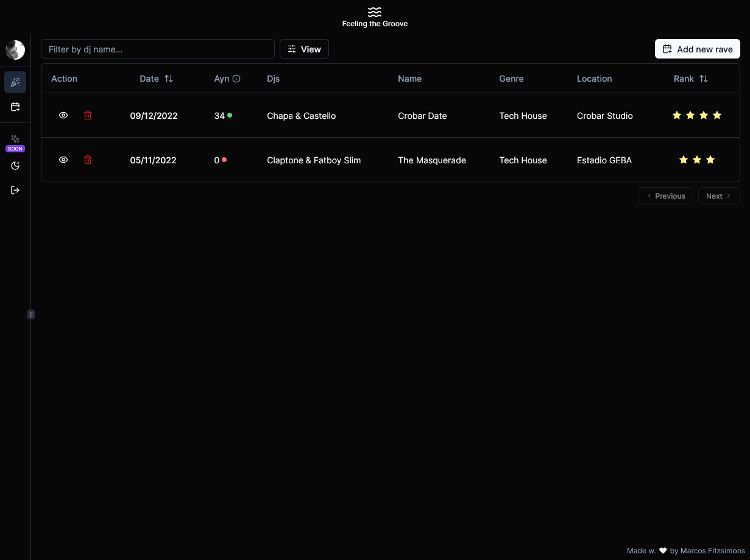Image resolution: width=750 pixels, height=560 pixels.
Task: Go to the Next page
Action: tap(719, 196)
